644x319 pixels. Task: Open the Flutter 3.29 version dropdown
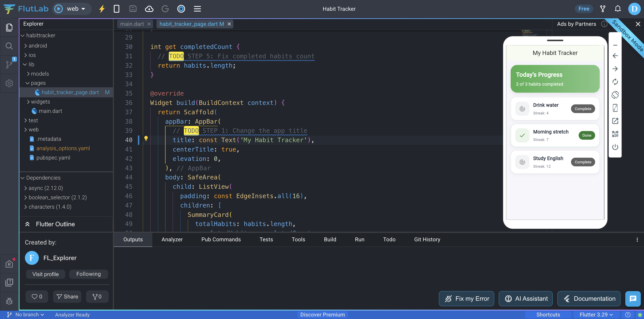(x=596, y=314)
